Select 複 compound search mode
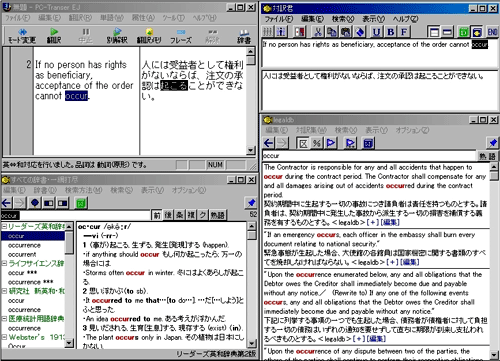The width and height of the screenshot is (500, 361). [191, 215]
